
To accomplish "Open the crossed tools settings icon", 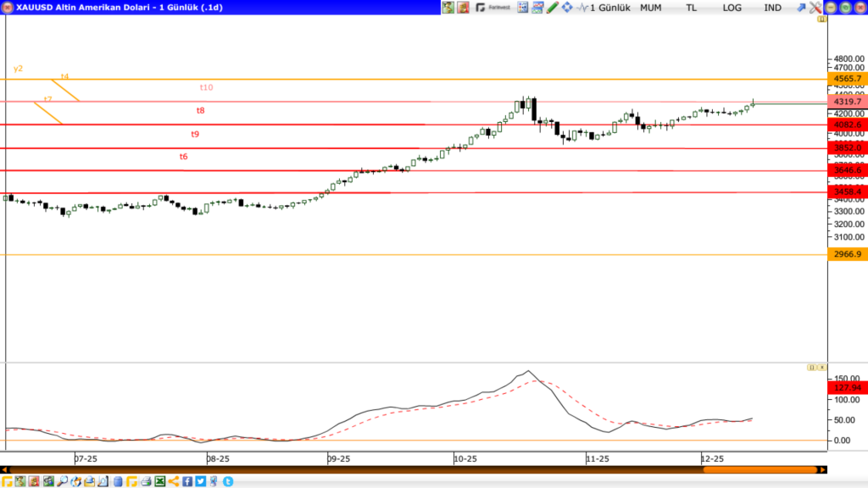I will tap(815, 8).
